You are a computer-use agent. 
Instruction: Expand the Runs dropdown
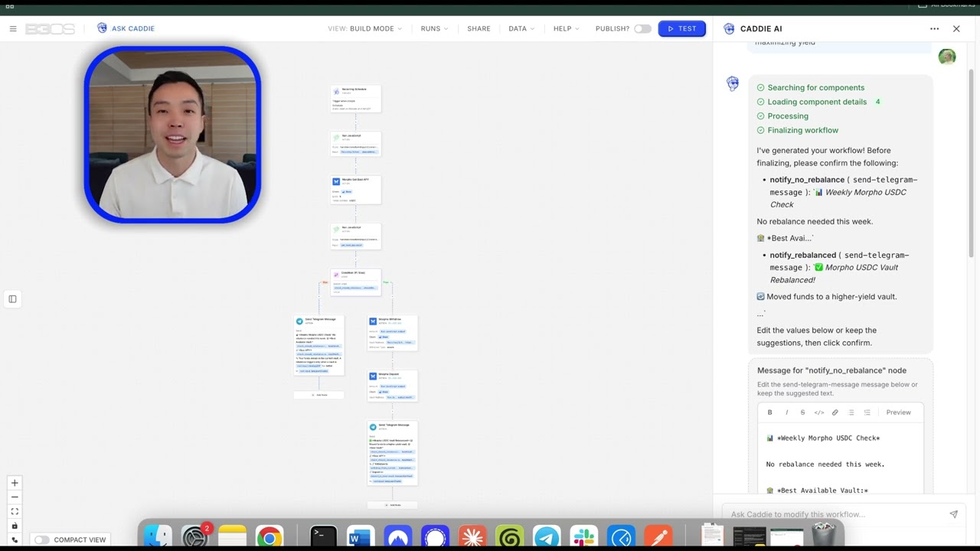coord(435,29)
